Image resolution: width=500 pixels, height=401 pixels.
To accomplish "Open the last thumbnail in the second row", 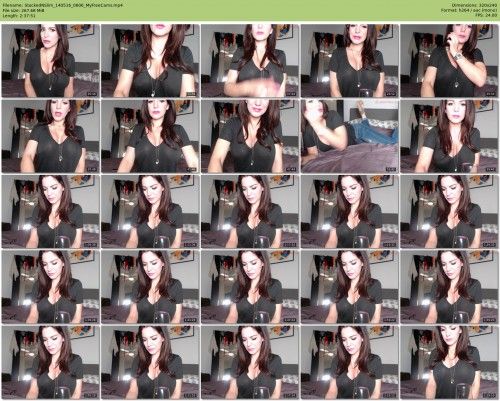I will tap(449, 136).
